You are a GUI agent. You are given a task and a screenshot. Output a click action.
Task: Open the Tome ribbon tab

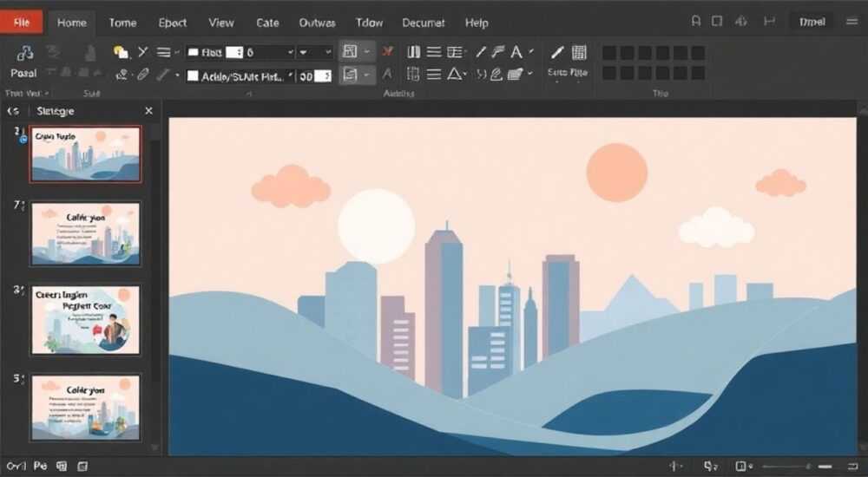click(x=122, y=23)
